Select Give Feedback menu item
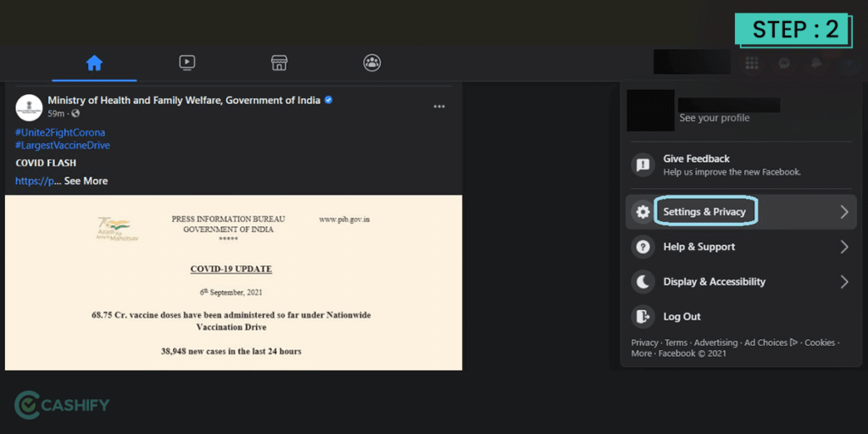This screenshot has height=434, width=868. pos(741,164)
